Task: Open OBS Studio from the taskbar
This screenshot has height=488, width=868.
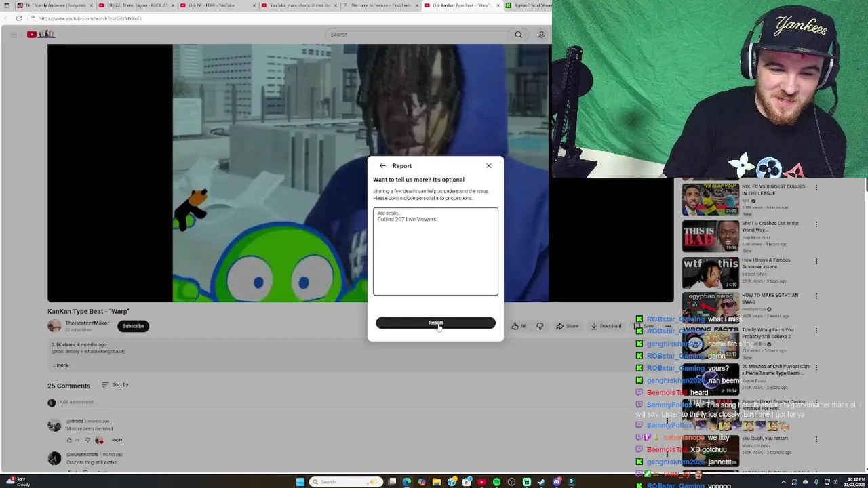Action: coord(511,482)
